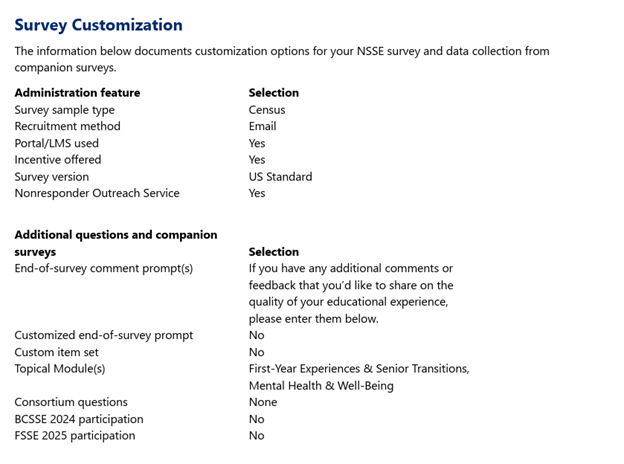624x464 pixels.
Task: Click the Nonresponder Outreach Service label
Action: pos(97,193)
